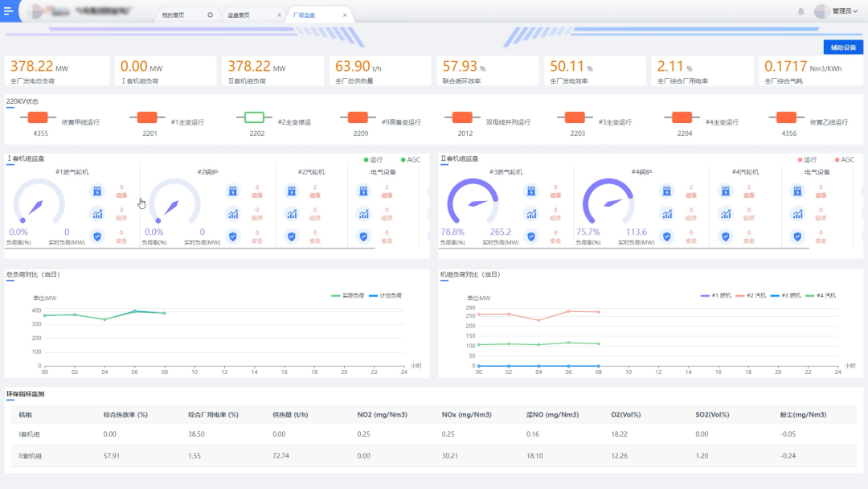
Task: Click the 2012 bus-tie breaker symbol
Action: (x=462, y=117)
